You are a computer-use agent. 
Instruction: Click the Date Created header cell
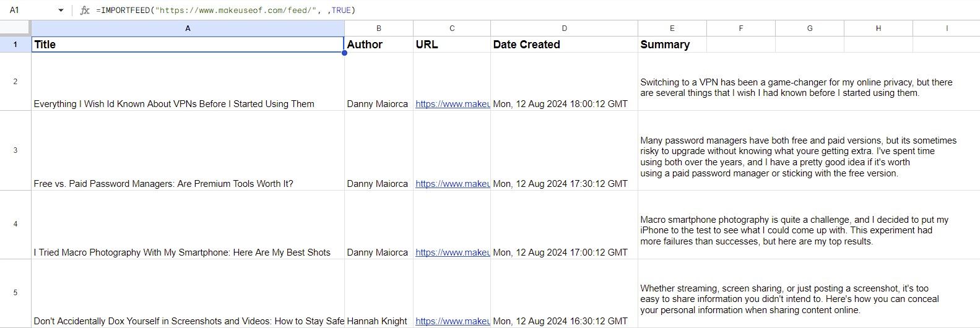(564, 45)
